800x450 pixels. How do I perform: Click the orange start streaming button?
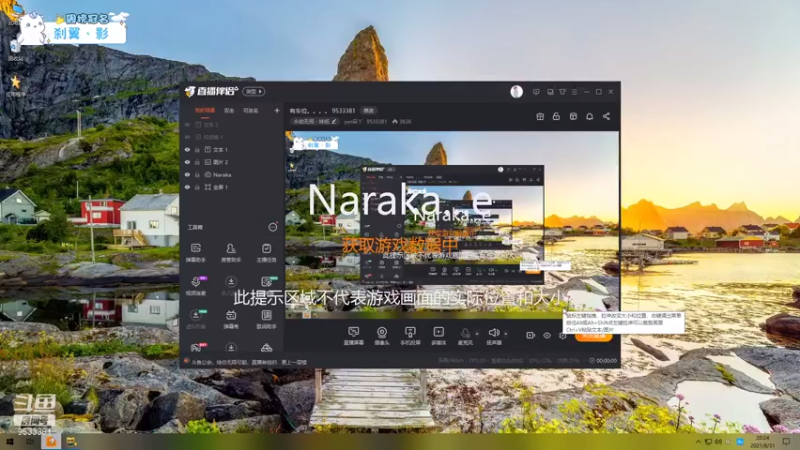[593, 336]
